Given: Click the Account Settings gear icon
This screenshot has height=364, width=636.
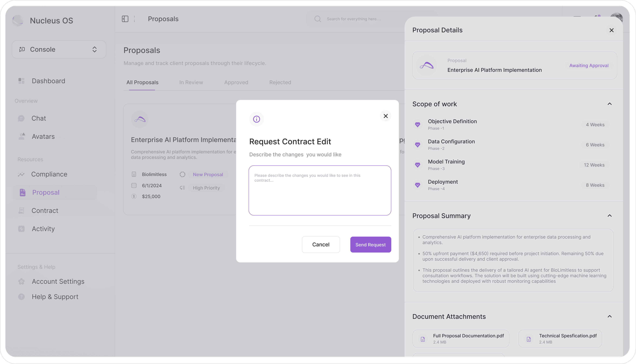Looking at the screenshot, I should 21,281.
